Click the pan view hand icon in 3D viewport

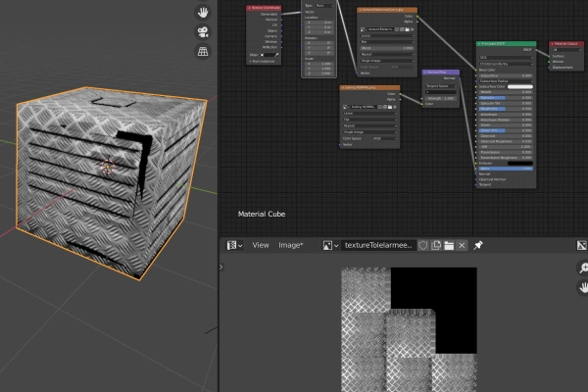tap(202, 13)
